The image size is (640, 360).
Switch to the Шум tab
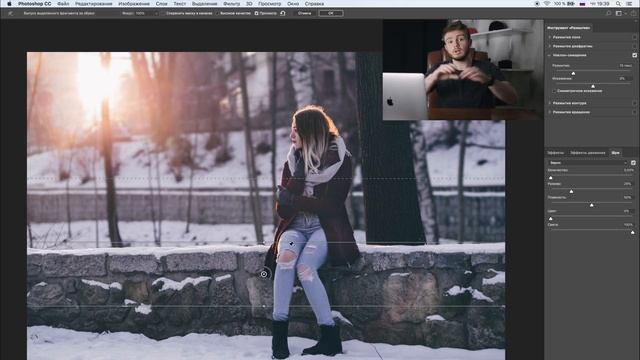(616, 153)
